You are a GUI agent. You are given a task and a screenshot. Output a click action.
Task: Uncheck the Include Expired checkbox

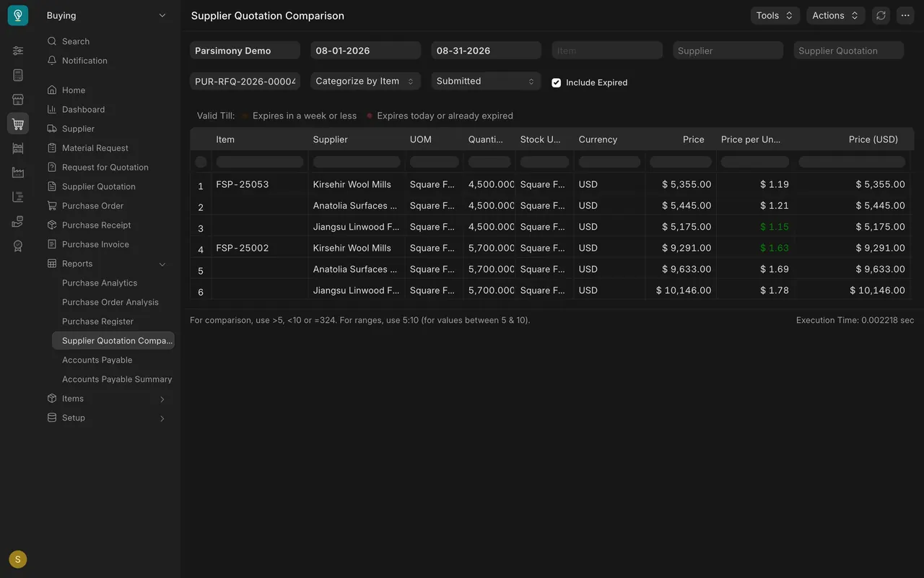557,82
